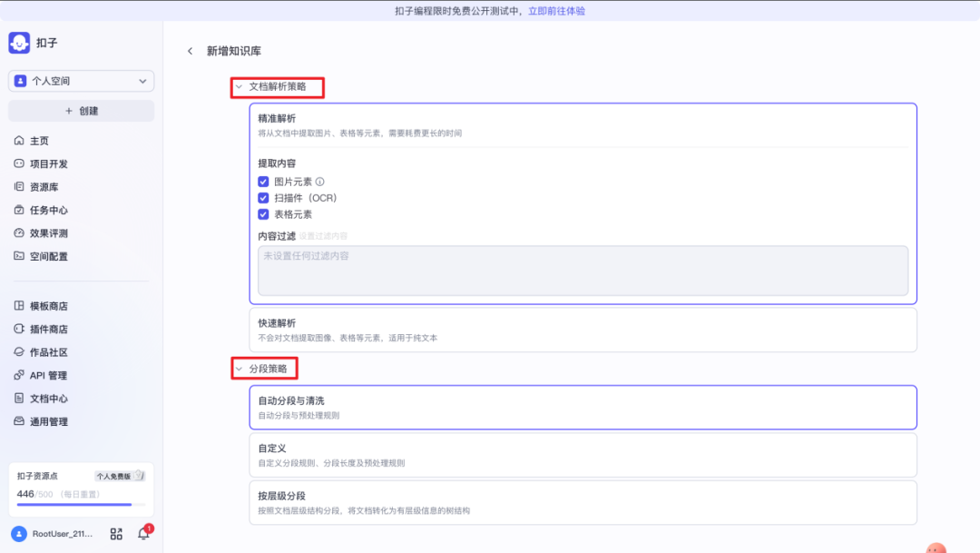Toggle the 扫描件 (OCR) checkbox
Screen dimensions: 980x553
263,198
